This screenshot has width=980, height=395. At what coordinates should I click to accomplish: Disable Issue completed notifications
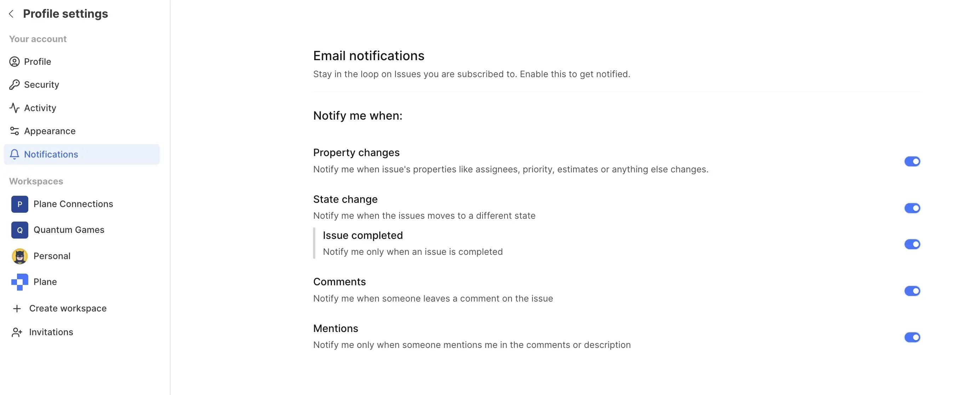point(912,244)
